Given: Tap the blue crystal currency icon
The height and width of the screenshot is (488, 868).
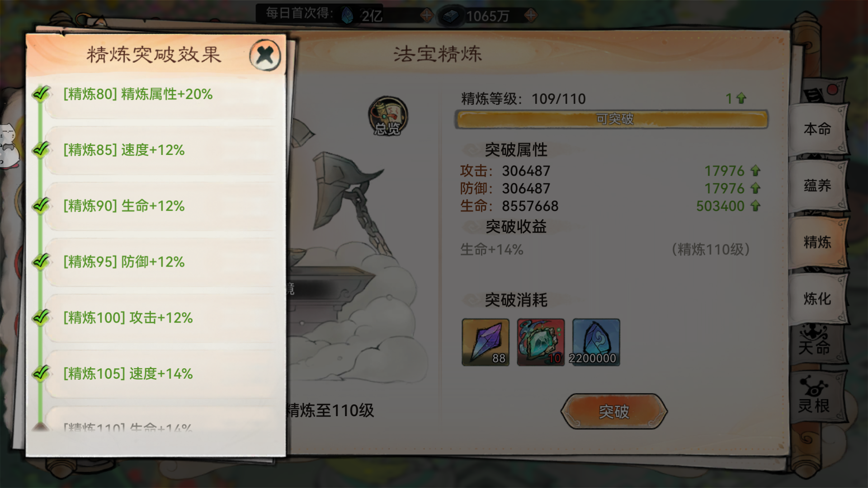Looking at the screenshot, I should (347, 15).
